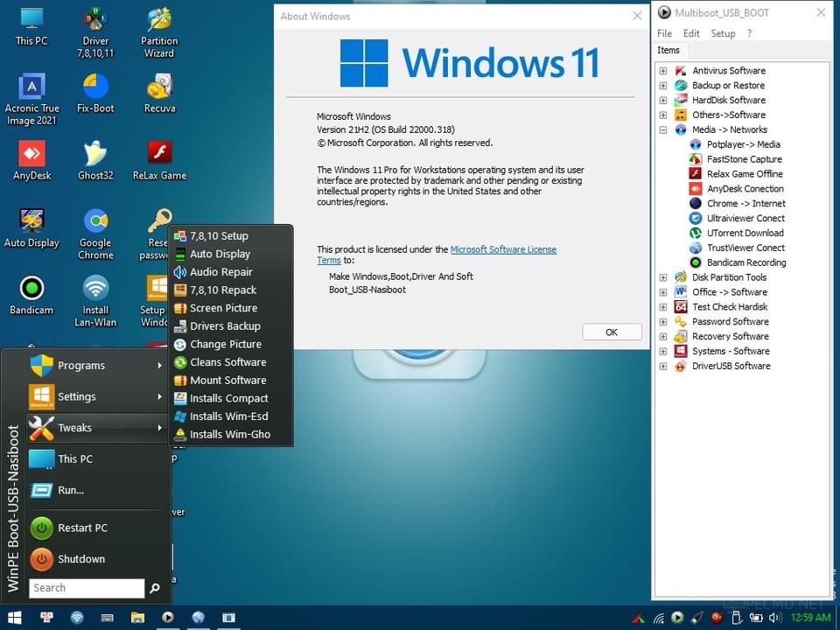Open Ghost32 desktop icon

95,161
